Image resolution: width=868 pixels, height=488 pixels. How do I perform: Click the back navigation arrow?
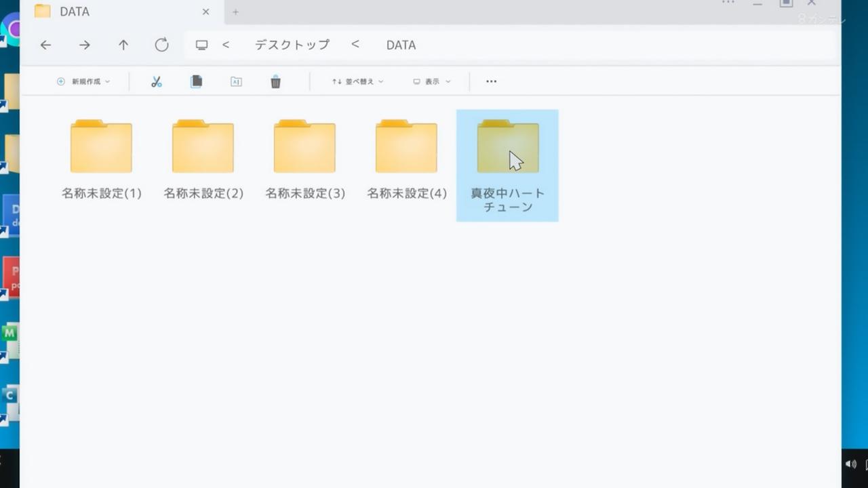click(45, 45)
